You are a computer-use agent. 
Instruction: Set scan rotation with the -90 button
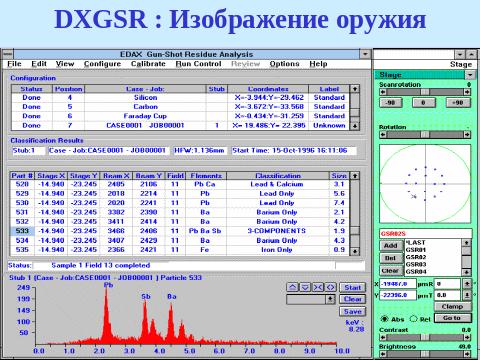click(390, 102)
